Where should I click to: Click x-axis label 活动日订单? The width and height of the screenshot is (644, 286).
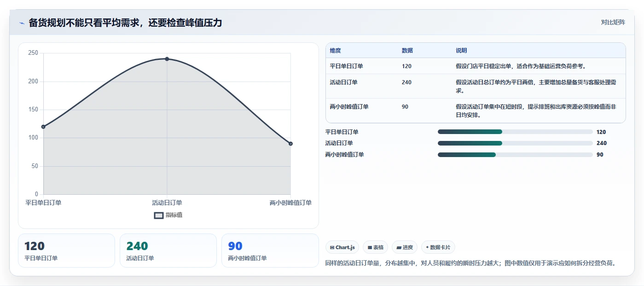point(167,203)
